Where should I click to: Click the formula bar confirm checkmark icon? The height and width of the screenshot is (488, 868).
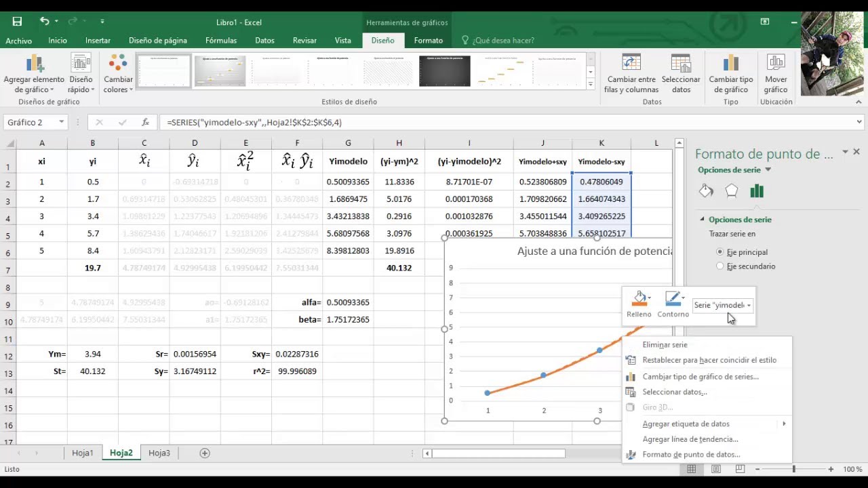coord(123,123)
